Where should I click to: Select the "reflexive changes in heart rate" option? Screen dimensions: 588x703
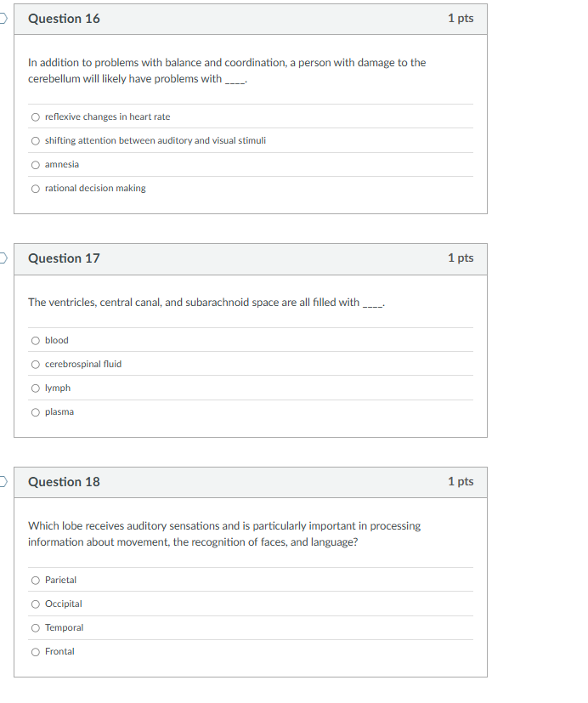pyautogui.click(x=35, y=116)
